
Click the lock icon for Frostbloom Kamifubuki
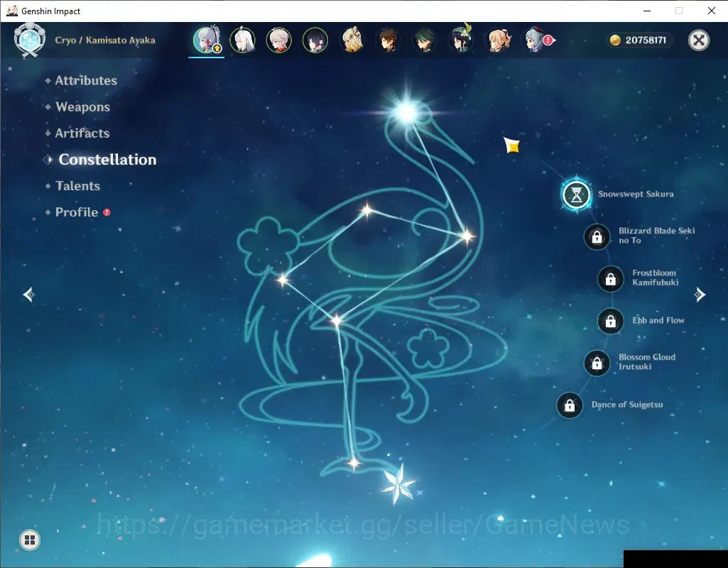[x=611, y=279]
